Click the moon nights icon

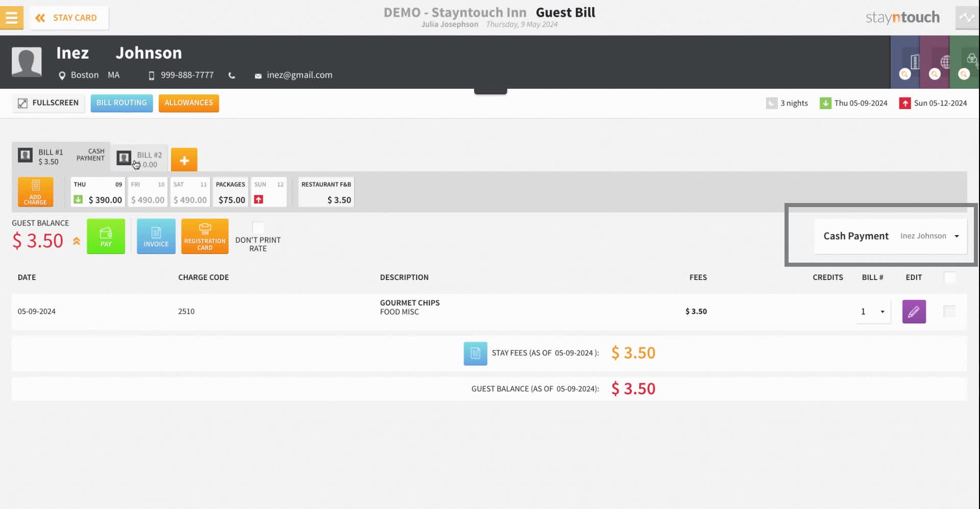(771, 104)
